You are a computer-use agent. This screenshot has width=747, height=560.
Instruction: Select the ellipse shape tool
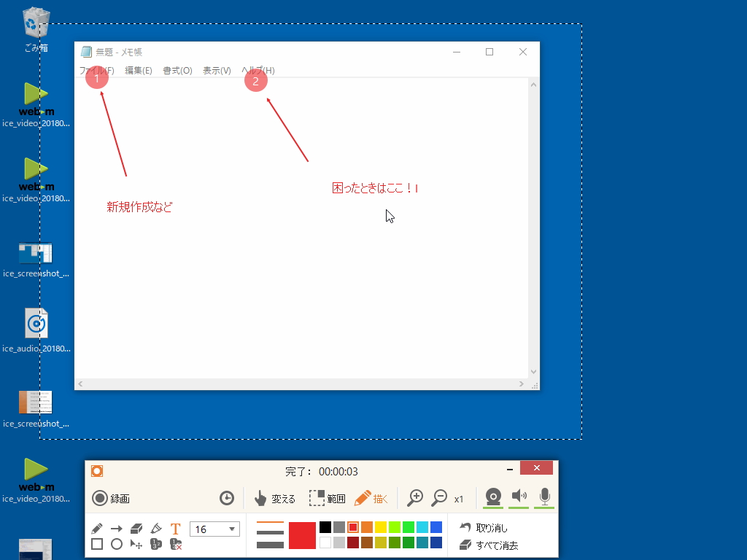[116, 543]
